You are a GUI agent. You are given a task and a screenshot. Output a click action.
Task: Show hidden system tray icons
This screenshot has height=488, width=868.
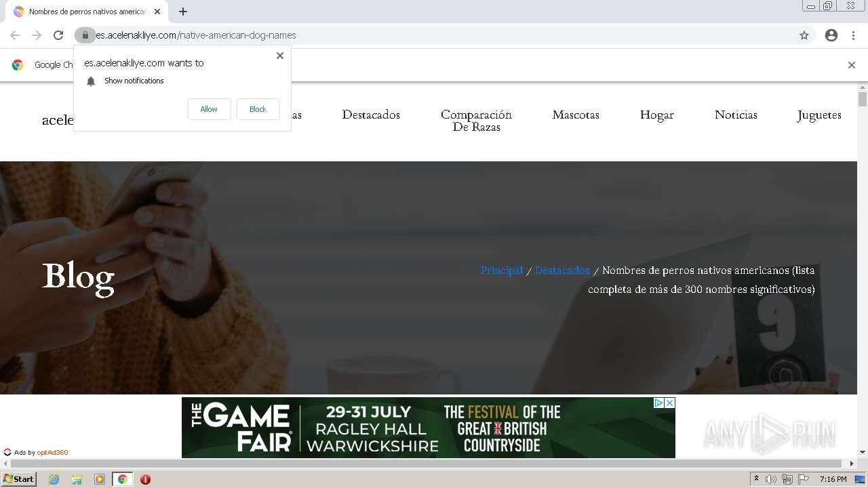tap(756, 479)
